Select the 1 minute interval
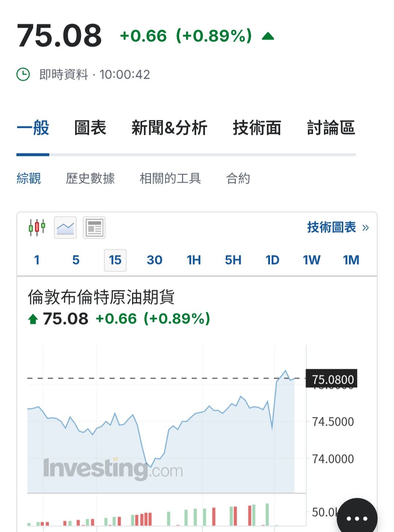Image resolution: width=394 pixels, height=532 pixels. coord(37,260)
